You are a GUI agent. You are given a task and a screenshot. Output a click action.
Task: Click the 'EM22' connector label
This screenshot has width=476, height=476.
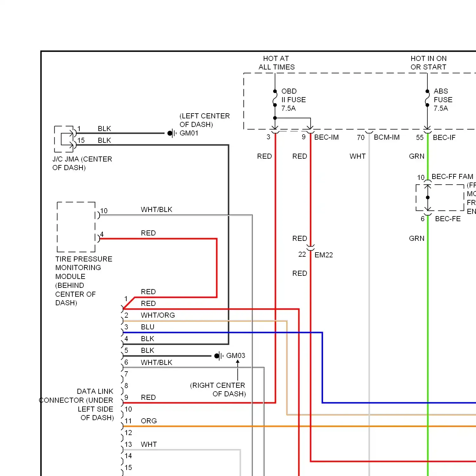pyautogui.click(x=324, y=255)
